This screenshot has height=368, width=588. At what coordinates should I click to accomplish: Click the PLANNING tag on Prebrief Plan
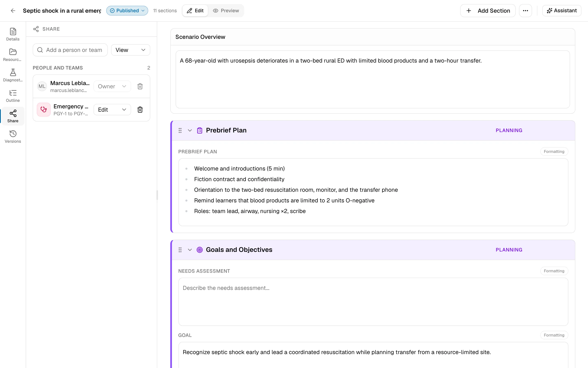[x=509, y=130]
